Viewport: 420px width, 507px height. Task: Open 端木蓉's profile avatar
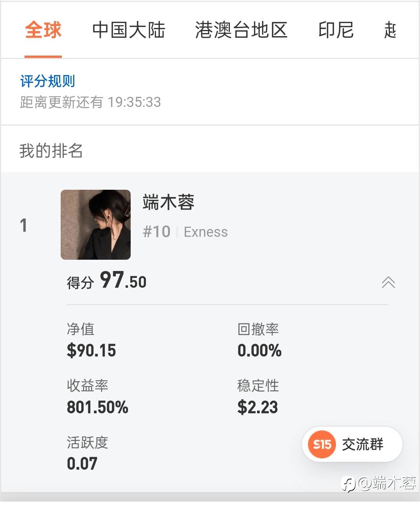tap(96, 225)
